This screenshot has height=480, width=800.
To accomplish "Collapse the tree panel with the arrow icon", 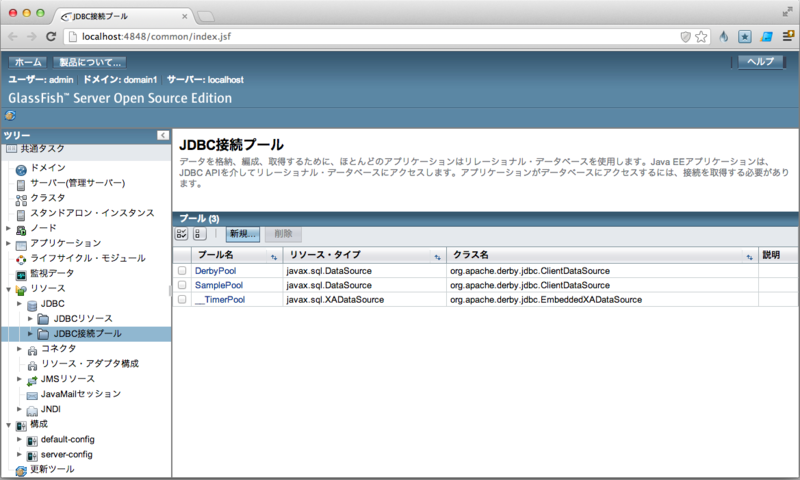I will (162, 135).
